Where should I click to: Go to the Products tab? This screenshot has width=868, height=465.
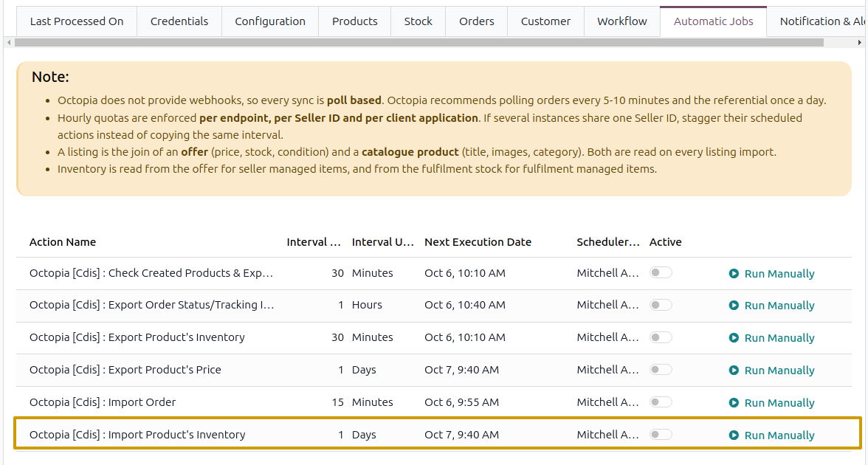[x=355, y=21]
